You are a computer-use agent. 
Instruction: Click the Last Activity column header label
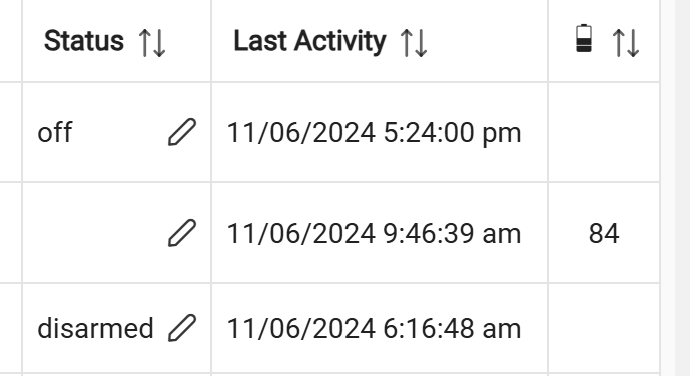[310, 41]
